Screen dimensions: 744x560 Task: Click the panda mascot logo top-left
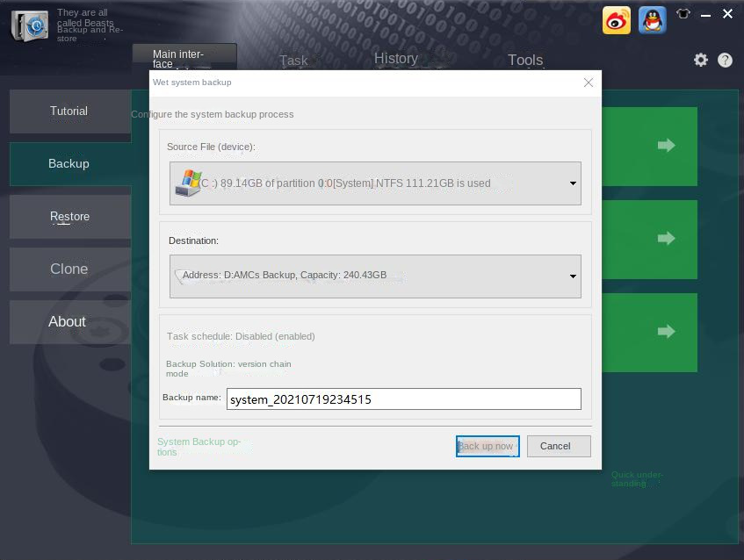(x=29, y=25)
